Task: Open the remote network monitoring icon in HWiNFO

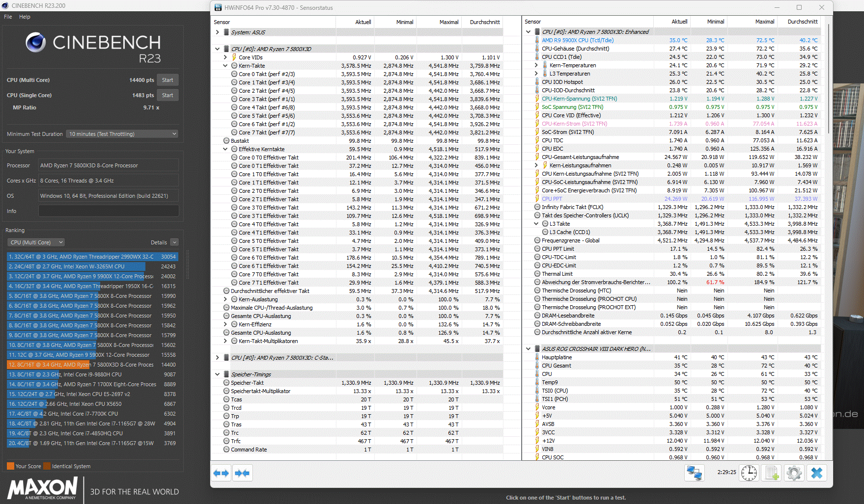Action: (695, 473)
